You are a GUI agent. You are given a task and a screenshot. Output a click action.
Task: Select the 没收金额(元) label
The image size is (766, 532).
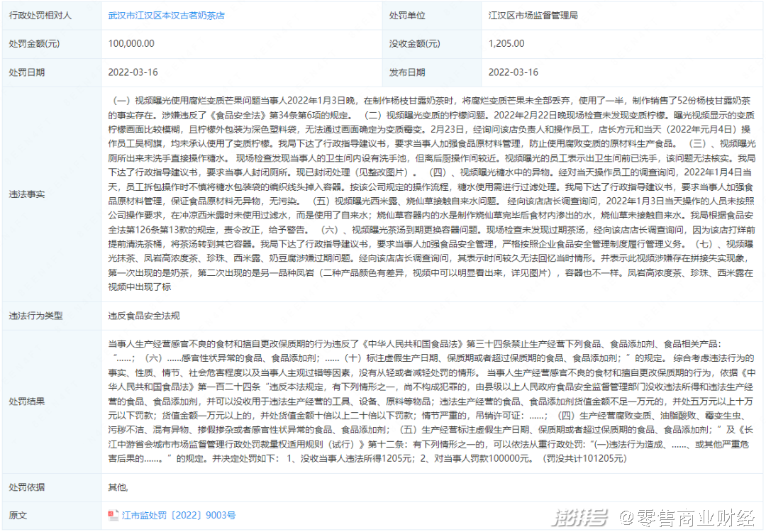click(x=414, y=43)
